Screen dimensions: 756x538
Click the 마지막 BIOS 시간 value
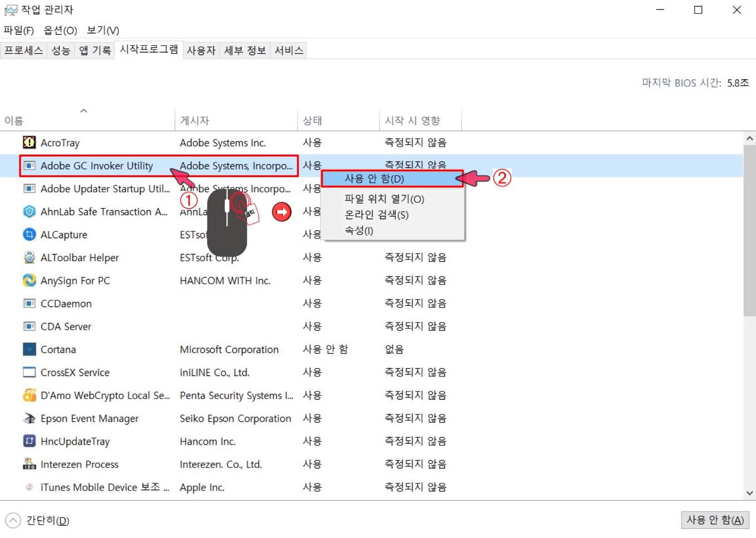pyautogui.click(x=738, y=83)
